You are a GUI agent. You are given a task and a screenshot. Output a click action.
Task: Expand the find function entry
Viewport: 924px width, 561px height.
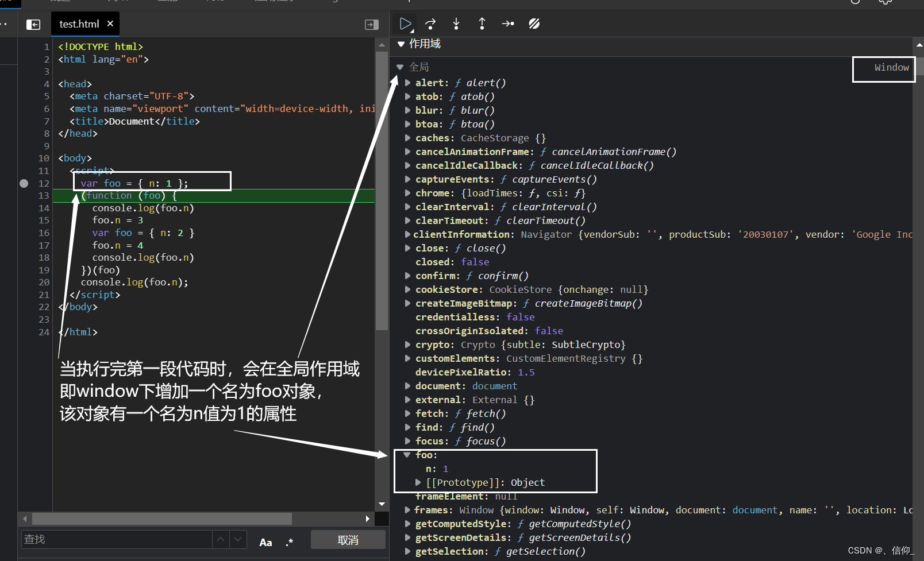coord(407,427)
